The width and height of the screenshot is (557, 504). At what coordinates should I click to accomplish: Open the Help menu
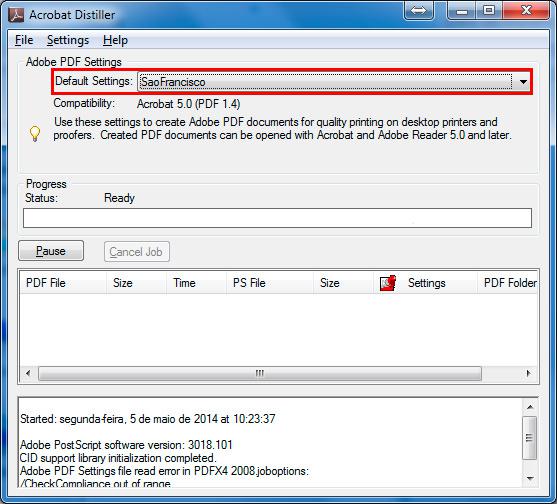(115, 40)
